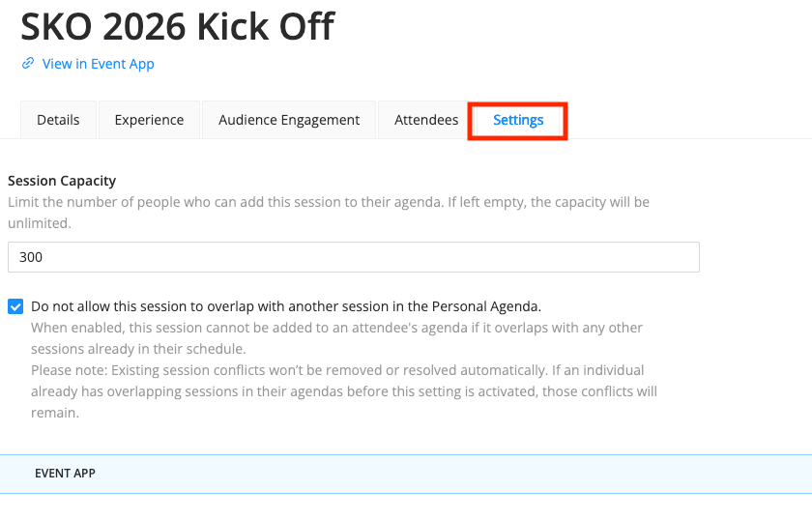Select the Attendees tab
This screenshot has width=812, height=519.
pos(426,120)
